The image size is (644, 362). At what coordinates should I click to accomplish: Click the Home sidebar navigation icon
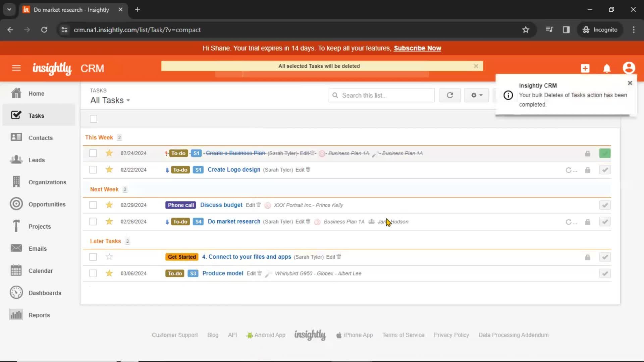point(16,94)
